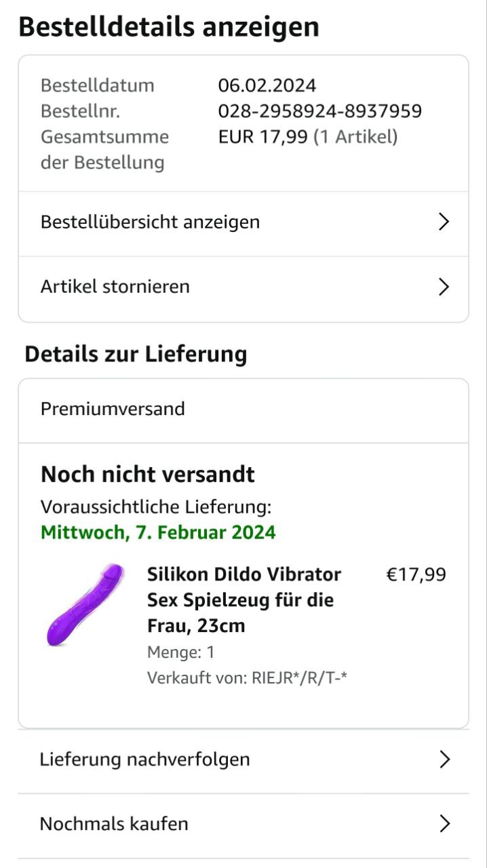Click the arrow icon for Lieferung nachverfolgen
487x868 pixels.
[444, 759]
